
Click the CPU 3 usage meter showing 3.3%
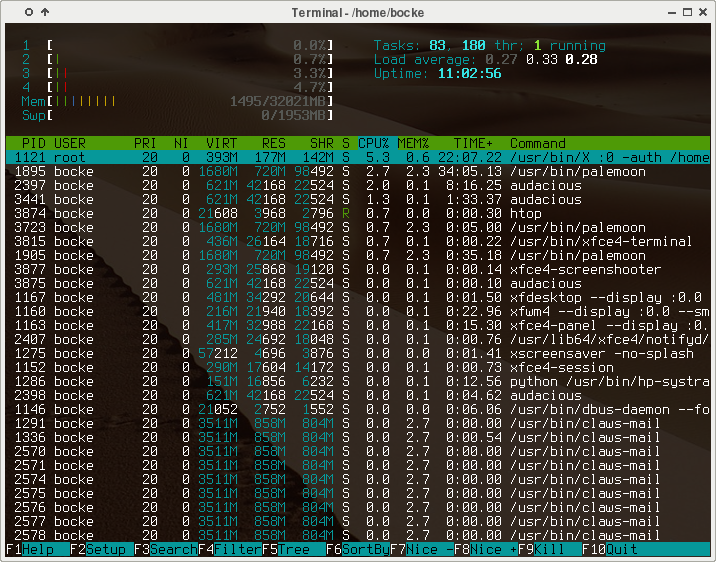(x=178, y=73)
